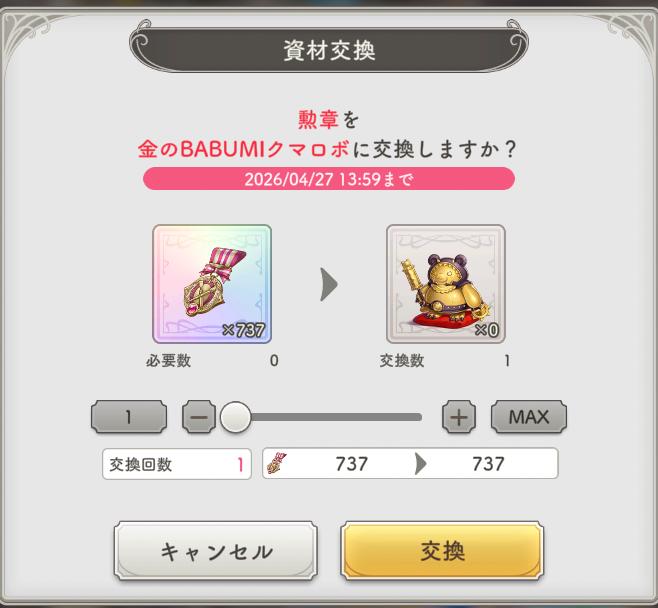Decrease exchange quantity with minus button
Screen dimensions: 658x608
pyautogui.click(x=199, y=417)
